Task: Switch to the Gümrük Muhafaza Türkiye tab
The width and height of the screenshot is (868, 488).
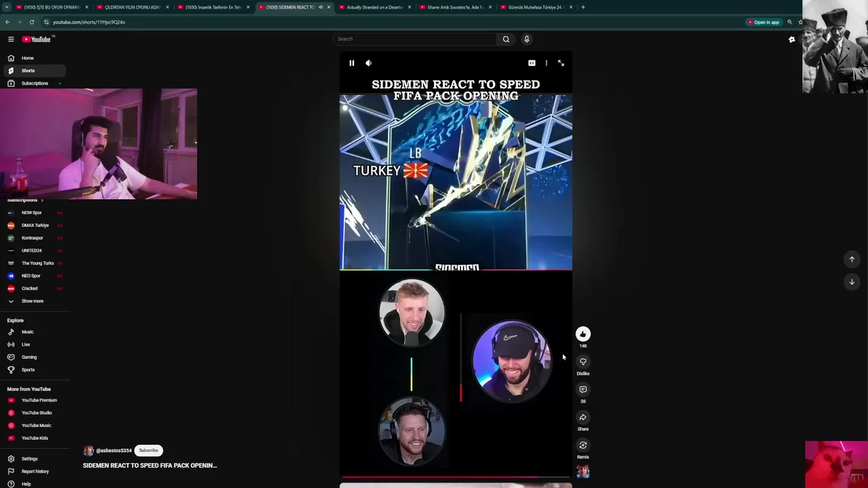Action: coord(536,7)
